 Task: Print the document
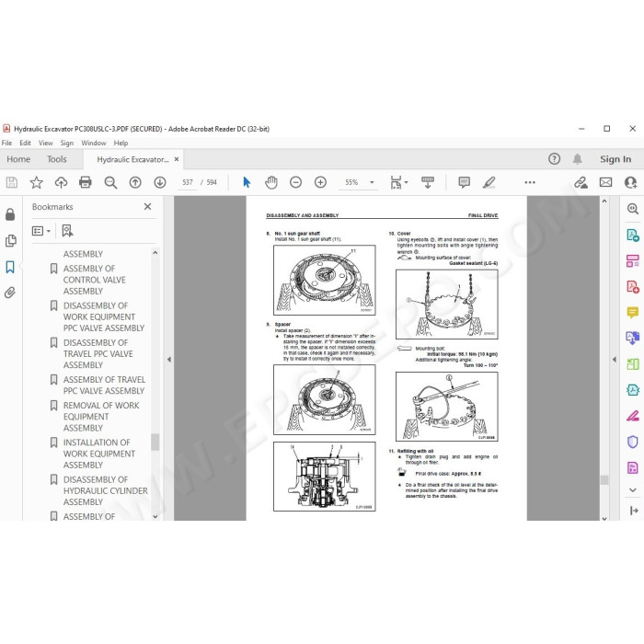point(86,182)
